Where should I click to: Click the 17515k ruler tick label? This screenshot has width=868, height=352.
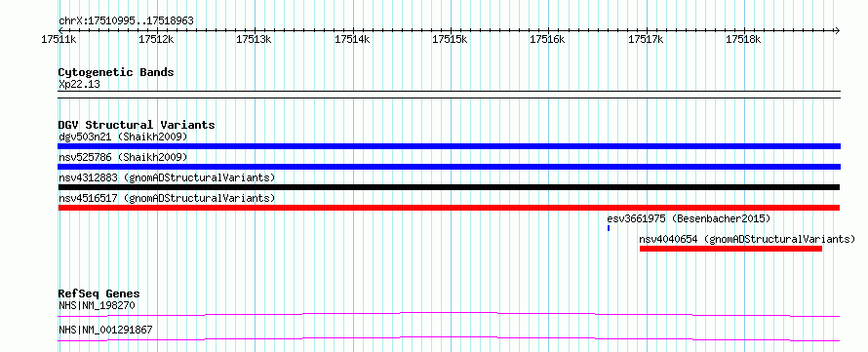click(x=450, y=39)
